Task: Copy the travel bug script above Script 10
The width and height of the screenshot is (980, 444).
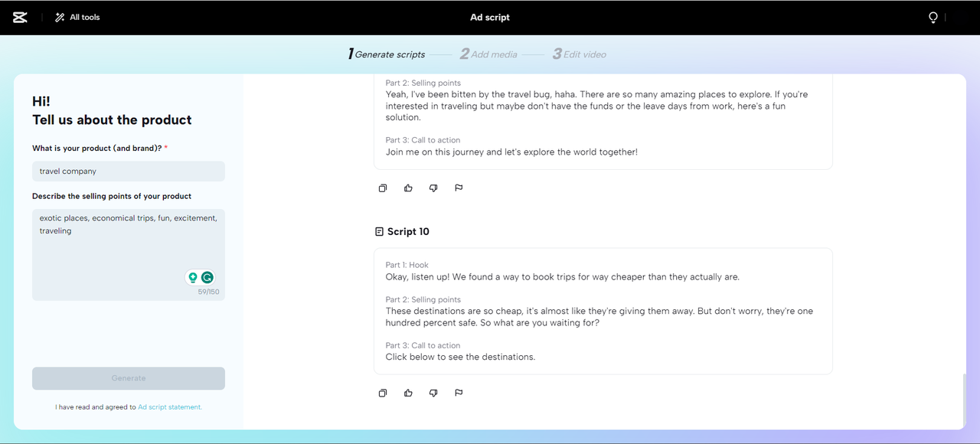Action: [x=383, y=188]
